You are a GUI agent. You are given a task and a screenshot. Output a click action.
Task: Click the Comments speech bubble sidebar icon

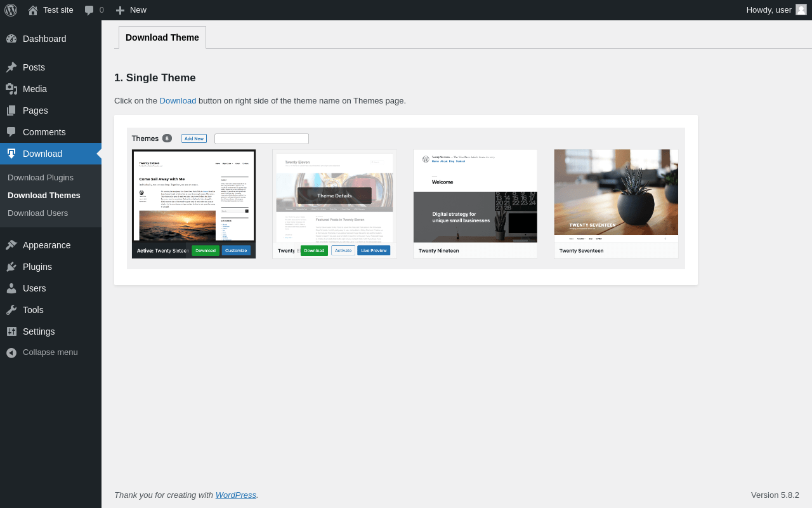pos(11,132)
